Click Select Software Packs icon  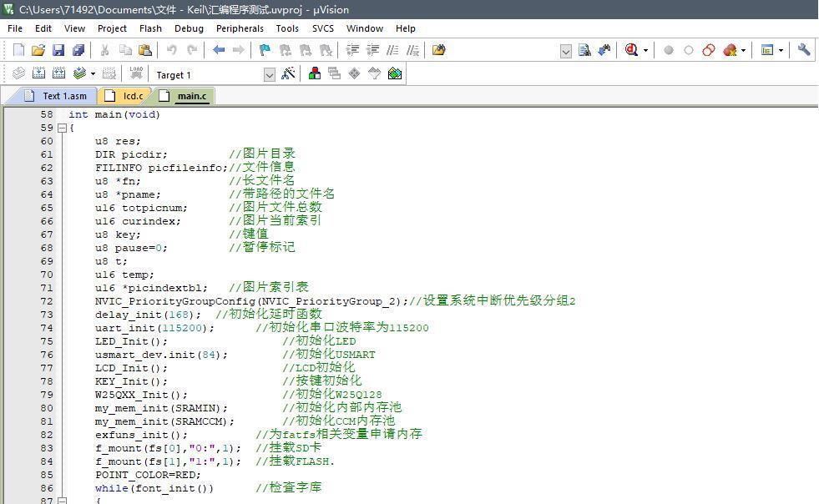tap(375, 73)
